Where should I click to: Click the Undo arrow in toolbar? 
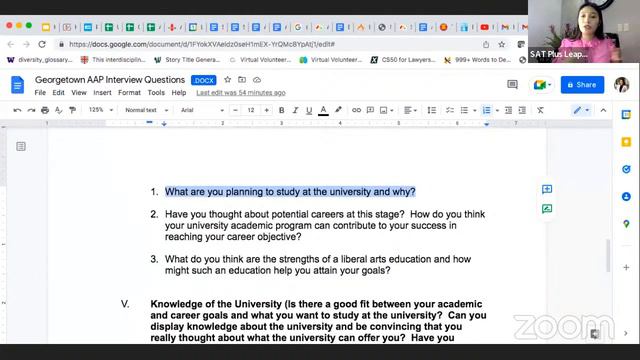click(x=17, y=110)
